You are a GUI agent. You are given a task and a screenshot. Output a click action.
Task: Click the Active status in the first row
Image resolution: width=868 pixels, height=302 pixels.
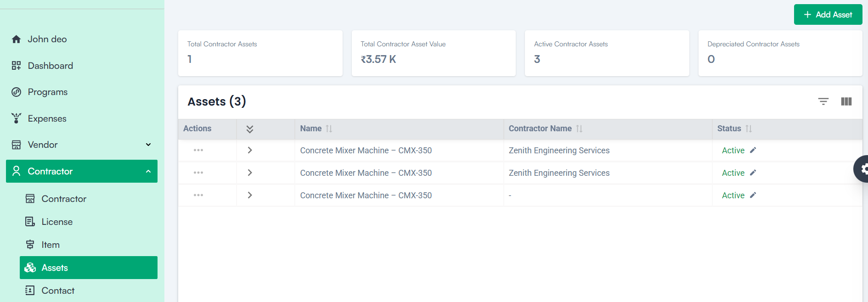click(x=733, y=151)
